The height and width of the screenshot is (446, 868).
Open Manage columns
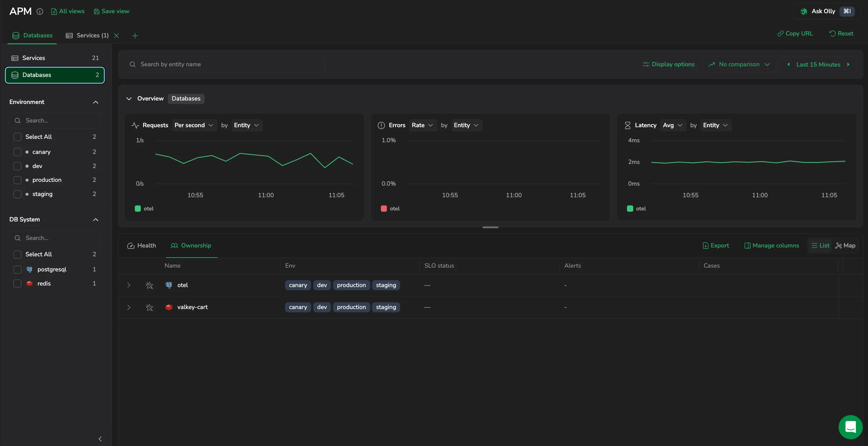(772, 246)
